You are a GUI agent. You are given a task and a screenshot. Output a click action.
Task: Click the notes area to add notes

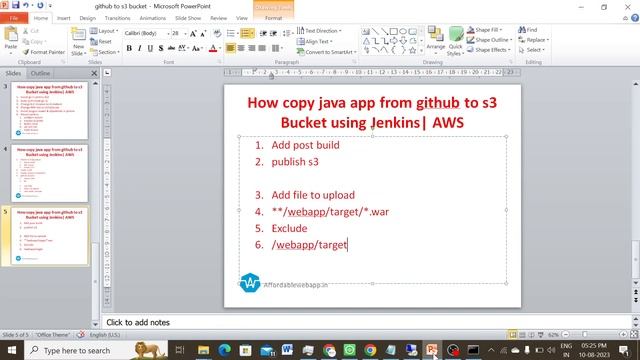point(366,322)
